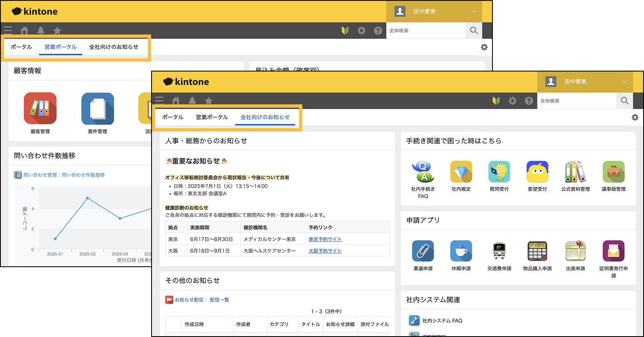The width and height of the screenshot is (644, 337).
Task: Open the 社内手続きFAQ app icon
Action: pos(423,172)
